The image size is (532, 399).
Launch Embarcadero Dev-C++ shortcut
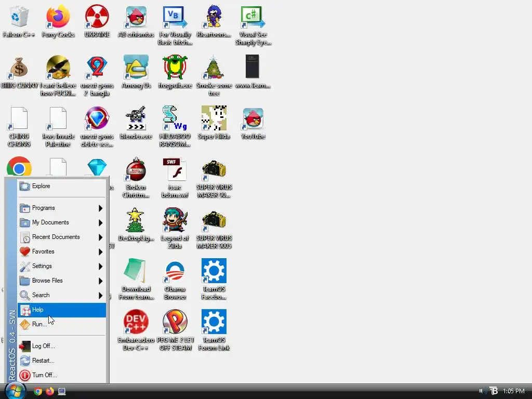click(x=136, y=322)
